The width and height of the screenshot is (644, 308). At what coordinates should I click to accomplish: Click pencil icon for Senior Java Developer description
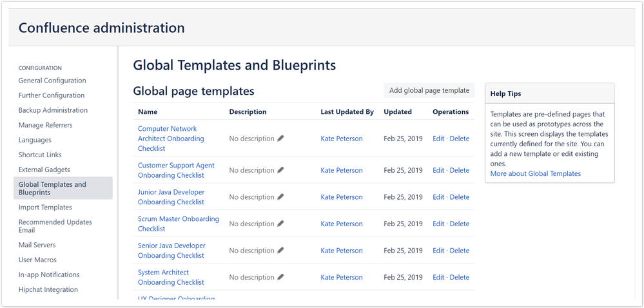pos(280,250)
